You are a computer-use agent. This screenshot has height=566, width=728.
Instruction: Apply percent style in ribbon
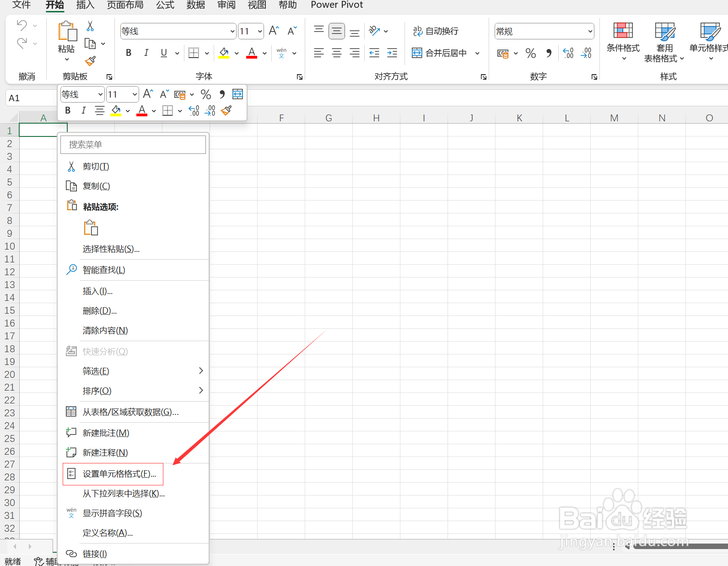pyautogui.click(x=531, y=54)
